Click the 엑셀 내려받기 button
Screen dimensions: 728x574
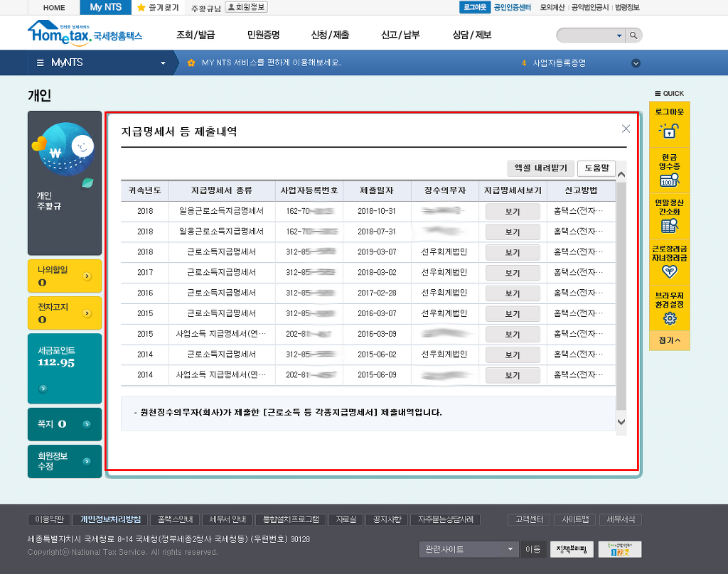pos(540,168)
